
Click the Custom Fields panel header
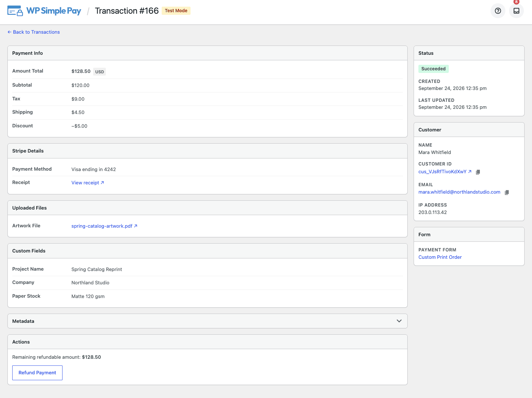pos(208,251)
